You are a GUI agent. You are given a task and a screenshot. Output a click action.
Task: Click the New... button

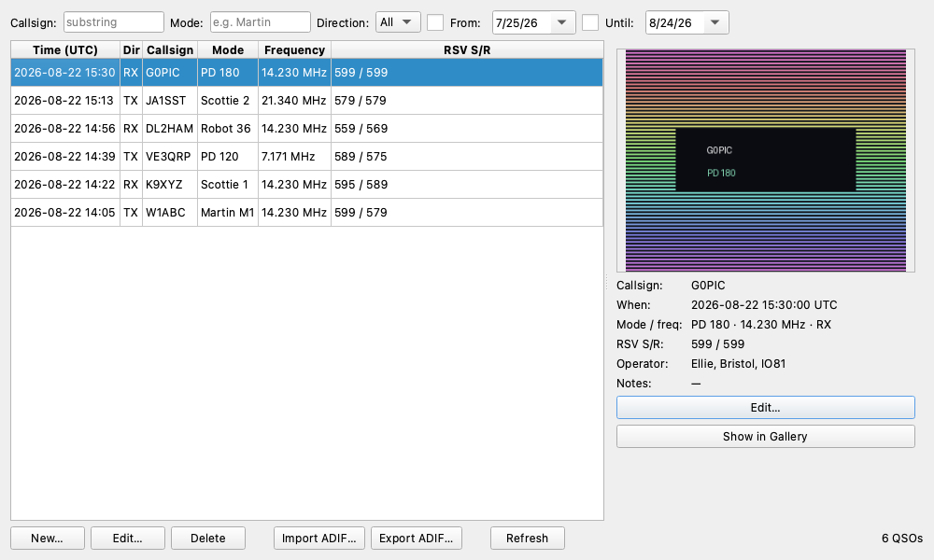tap(48, 538)
